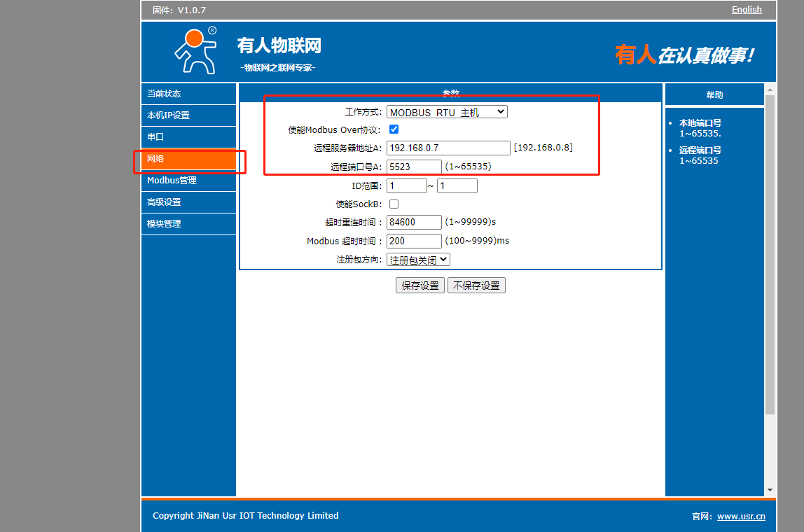Click the 远程服务器地址A input field
This screenshot has height=532, width=804.
[448, 148]
